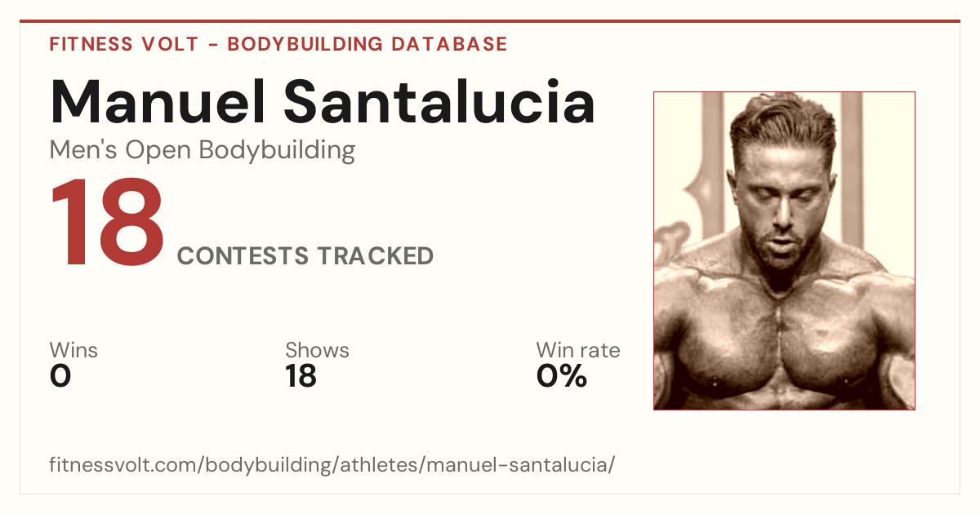Click the 'FITNESS VOLT' header text
Image resolution: width=980 pixels, height=514 pixels.
(124, 44)
